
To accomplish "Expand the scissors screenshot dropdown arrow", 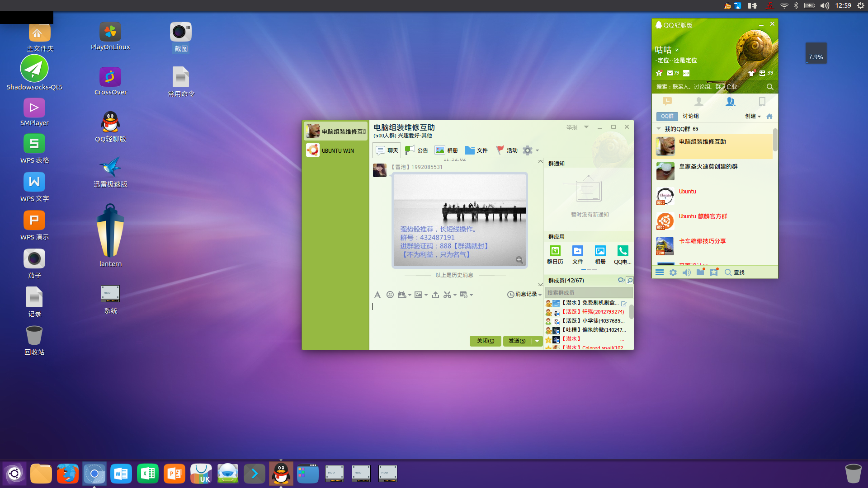I will (455, 295).
